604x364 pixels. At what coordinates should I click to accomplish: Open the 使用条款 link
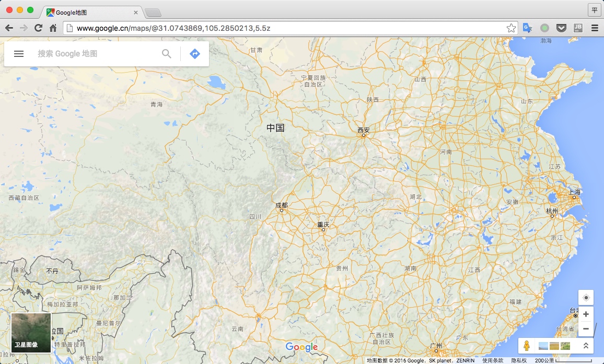(493, 360)
